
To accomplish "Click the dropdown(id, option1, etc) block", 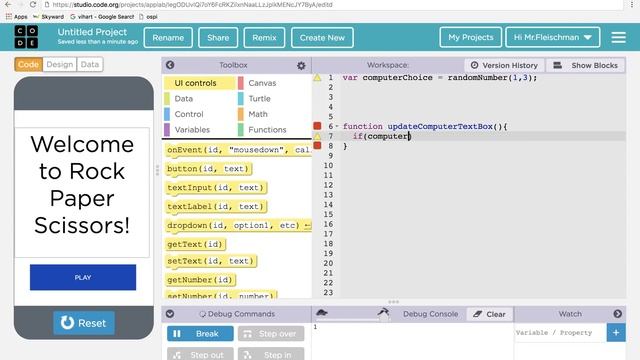I will click(238, 225).
